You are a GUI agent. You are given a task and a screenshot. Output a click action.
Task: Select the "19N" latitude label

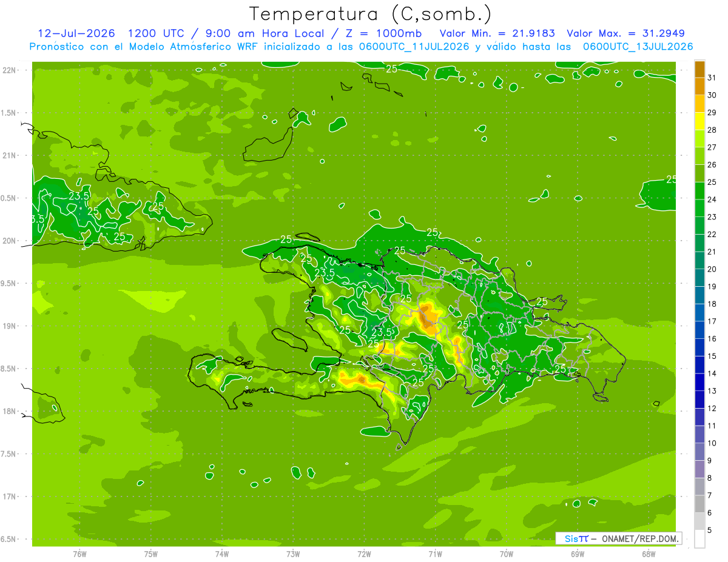10,326
